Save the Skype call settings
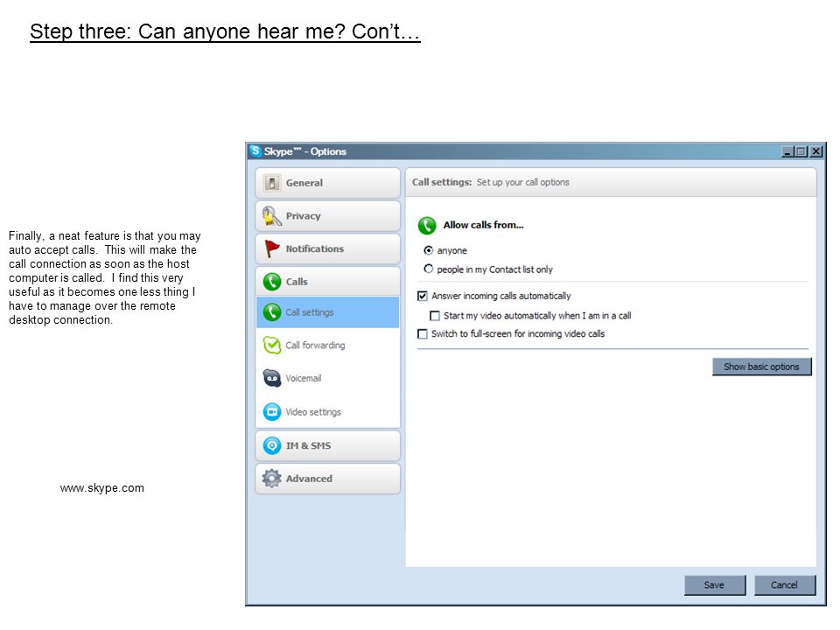The height and width of the screenshot is (630, 840). (715, 585)
